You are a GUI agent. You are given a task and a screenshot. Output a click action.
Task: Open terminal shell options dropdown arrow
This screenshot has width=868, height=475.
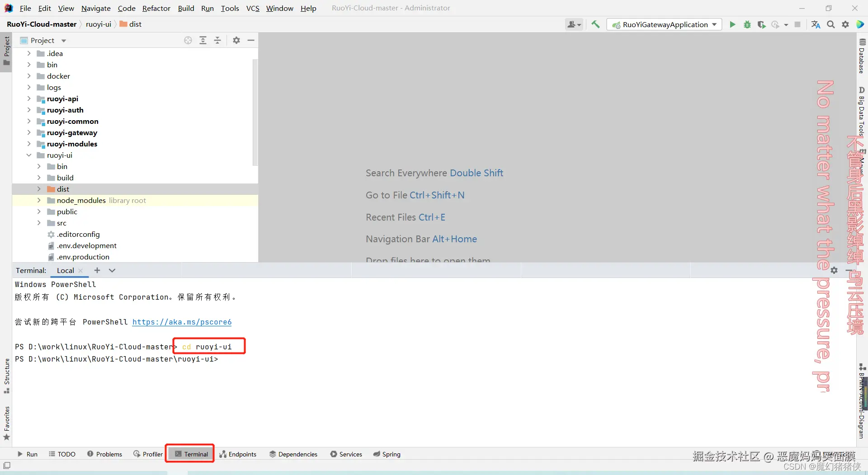(x=112, y=270)
